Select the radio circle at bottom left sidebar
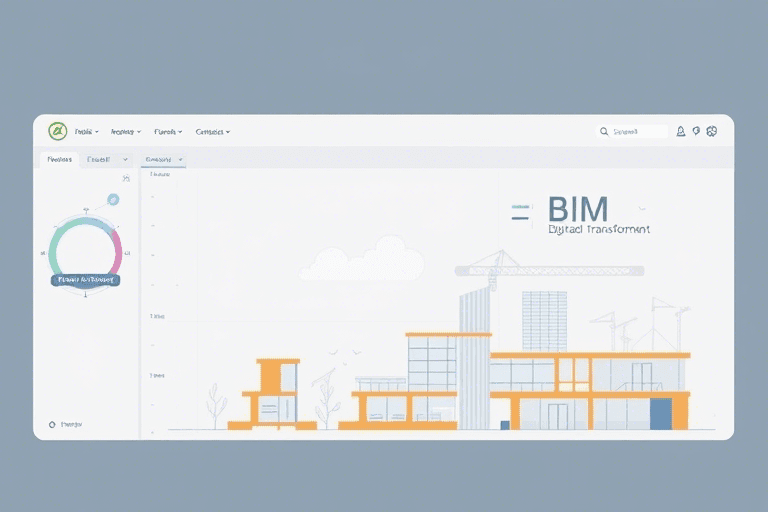 coord(52,425)
